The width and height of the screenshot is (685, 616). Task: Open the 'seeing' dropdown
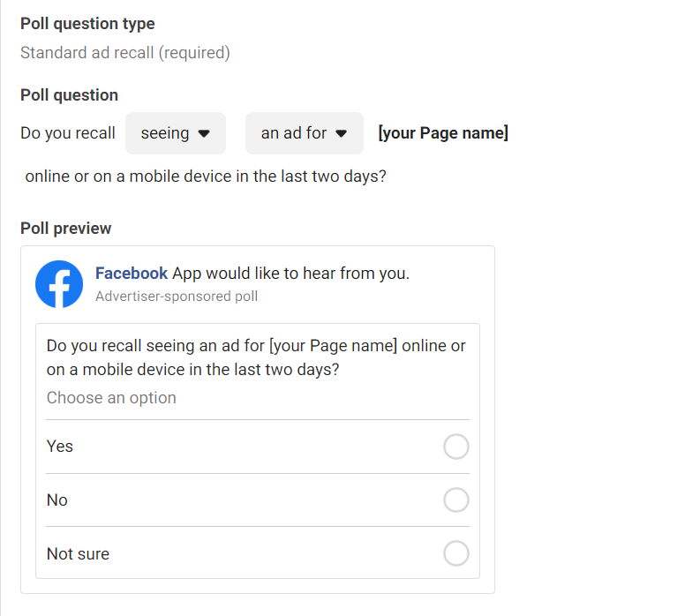(x=176, y=133)
